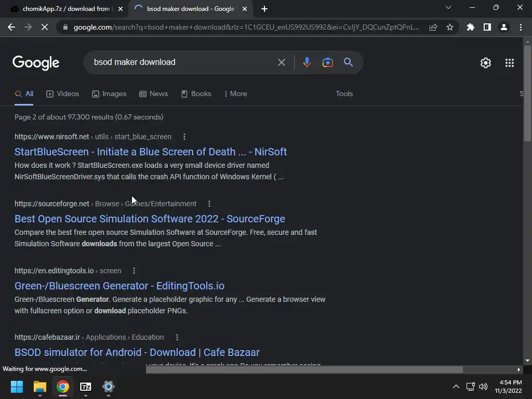
Task: Open the Settings taskbar app
Action: point(109,387)
